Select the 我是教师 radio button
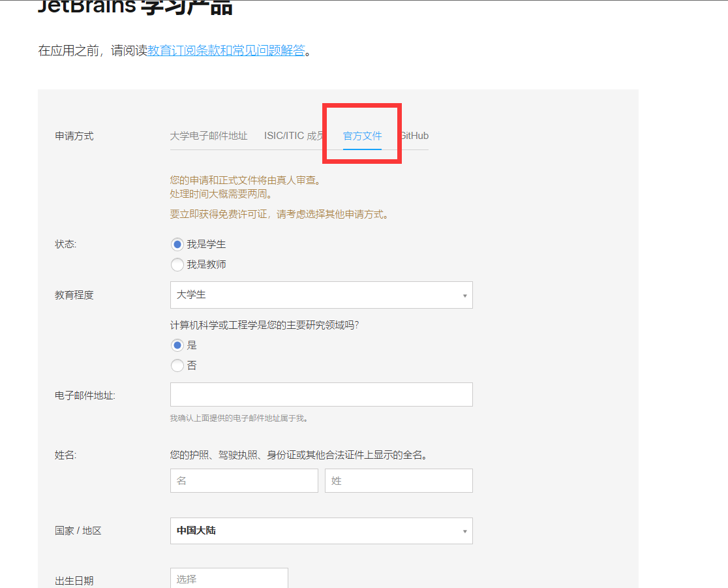 (177, 265)
